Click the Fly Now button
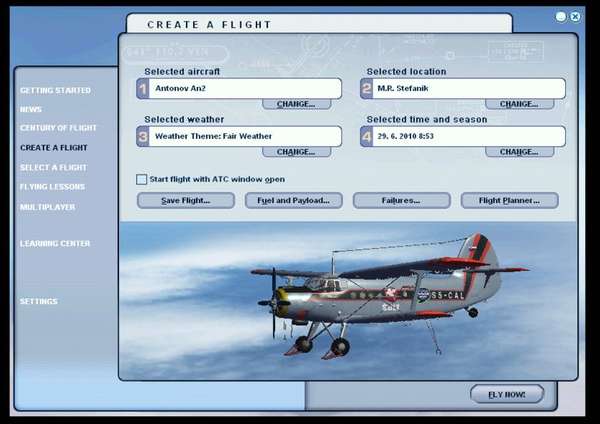 tap(507, 395)
